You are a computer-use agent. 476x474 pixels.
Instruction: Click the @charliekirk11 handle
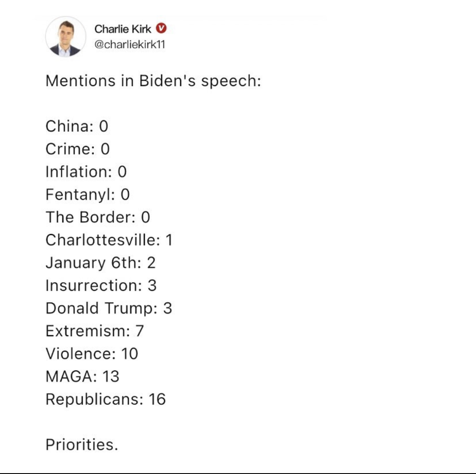[x=130, y=45]
